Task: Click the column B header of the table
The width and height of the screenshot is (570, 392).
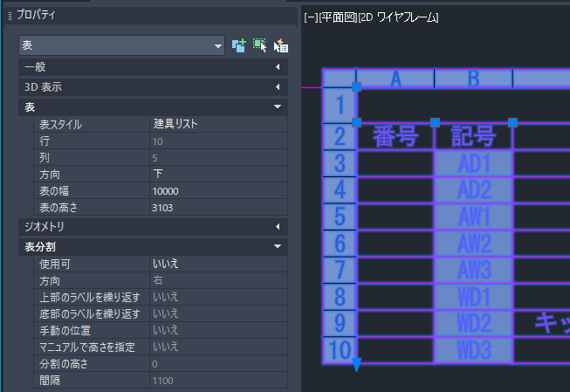Action: coord(473,79)
